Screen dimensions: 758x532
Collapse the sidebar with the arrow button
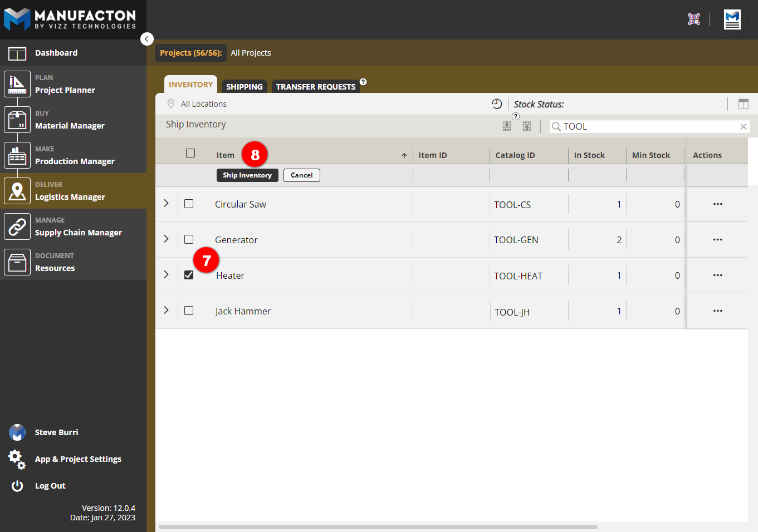pos(147,39)
